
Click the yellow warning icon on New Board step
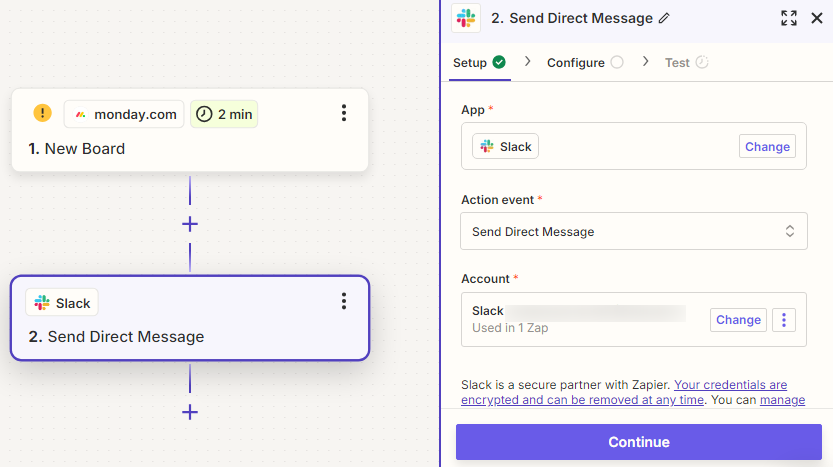point(42,113)
